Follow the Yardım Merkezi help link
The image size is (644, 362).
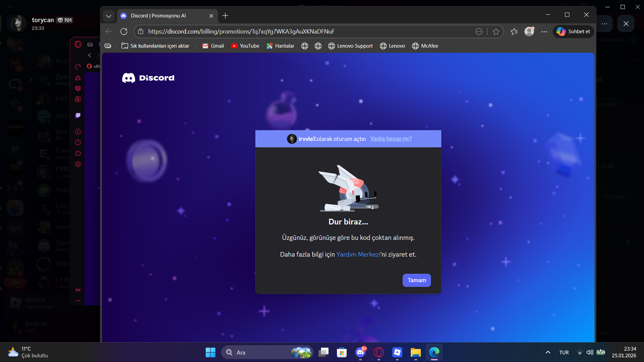pos(358,254)
